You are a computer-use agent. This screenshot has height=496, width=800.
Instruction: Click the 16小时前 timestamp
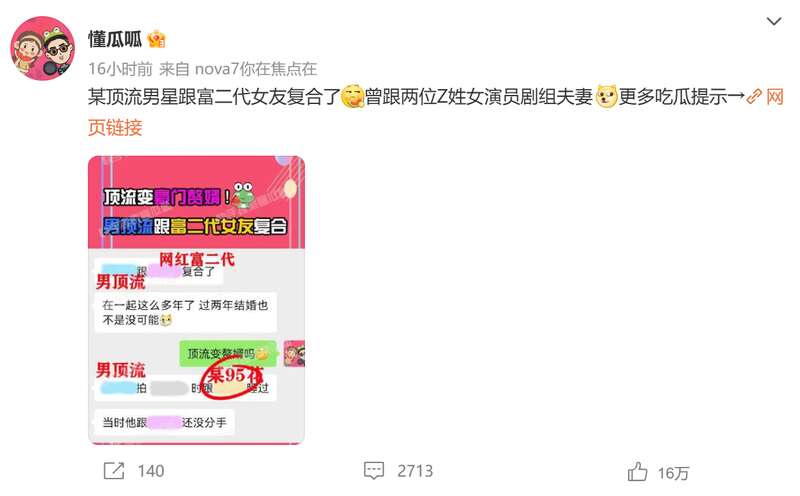[x=120, y=68]
